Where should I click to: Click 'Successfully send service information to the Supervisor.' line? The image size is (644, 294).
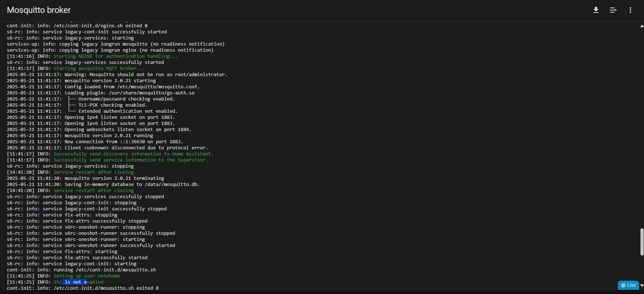[x=107, y=160]
